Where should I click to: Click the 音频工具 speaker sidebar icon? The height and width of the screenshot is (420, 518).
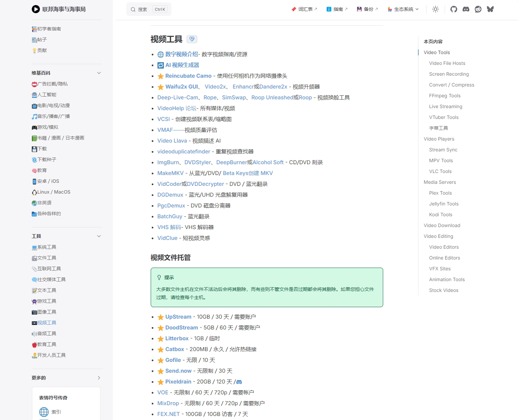[34, 334]
